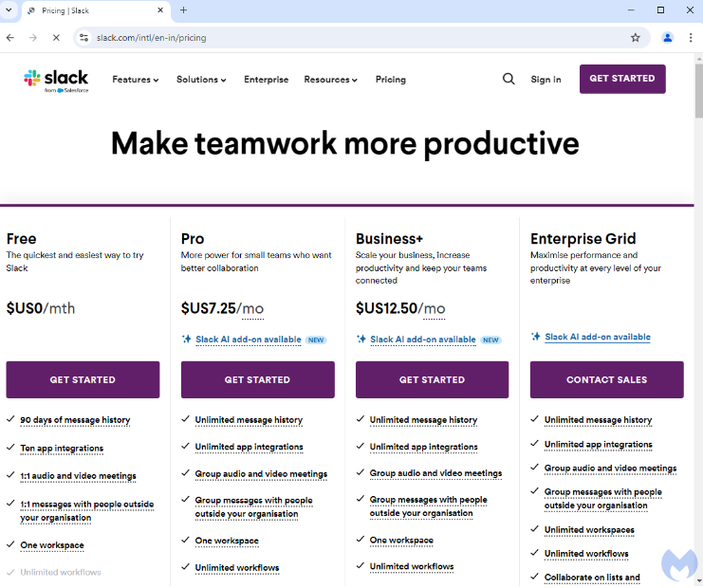Click GET STARTED under the Free plan
This screenshot has height=588, width=703.
tap(83, 379)
